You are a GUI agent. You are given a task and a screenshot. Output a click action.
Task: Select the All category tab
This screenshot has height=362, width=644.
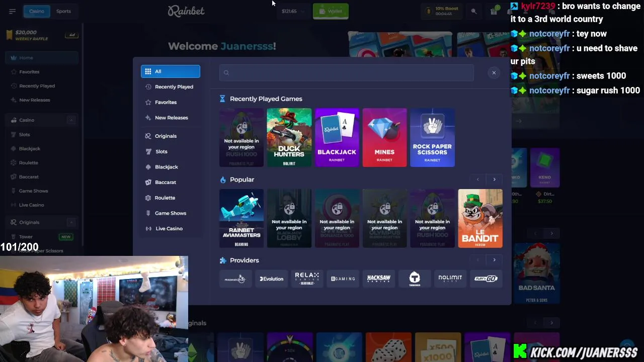[170, 71]
